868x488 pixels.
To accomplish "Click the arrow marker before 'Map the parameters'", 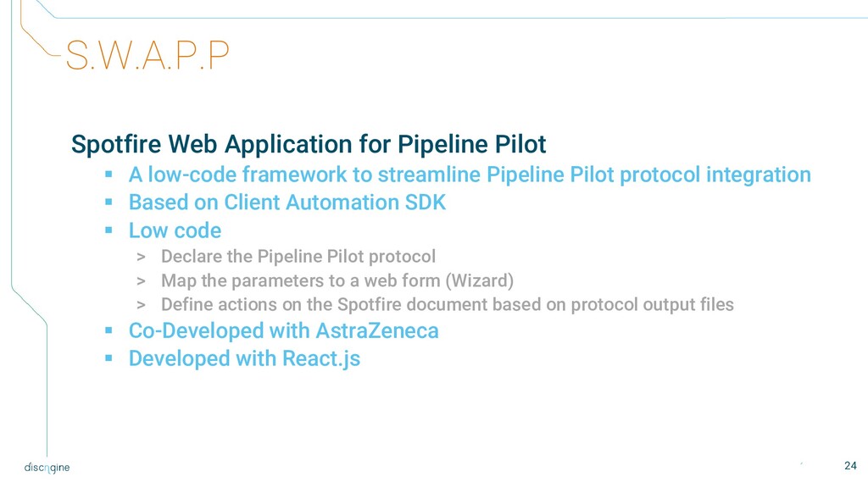I will click(141, 280).
